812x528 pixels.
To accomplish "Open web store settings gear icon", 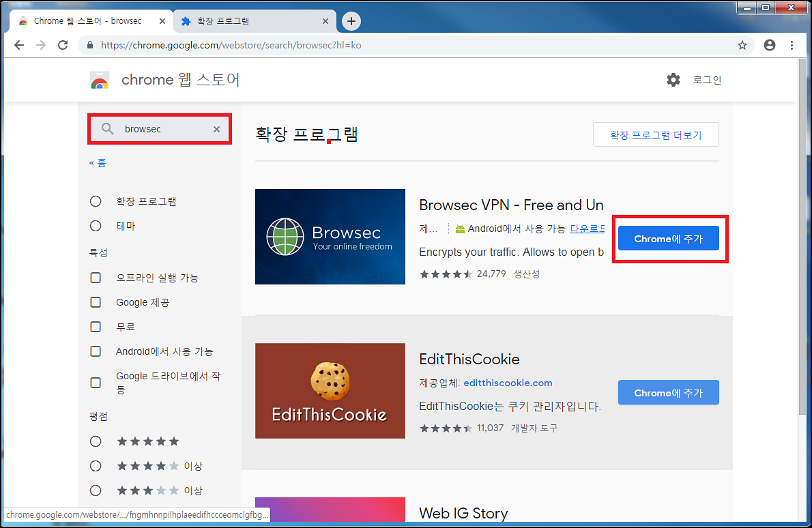I will click(x=673, y=80).
